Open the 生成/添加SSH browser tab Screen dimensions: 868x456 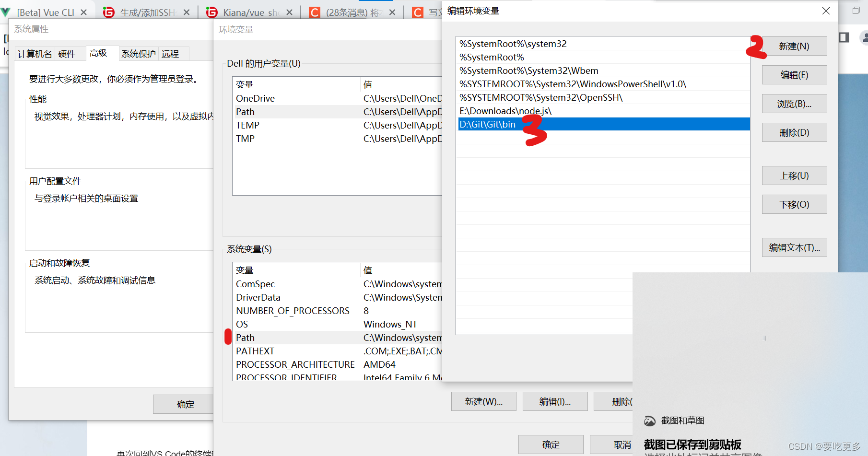(147, 12)
